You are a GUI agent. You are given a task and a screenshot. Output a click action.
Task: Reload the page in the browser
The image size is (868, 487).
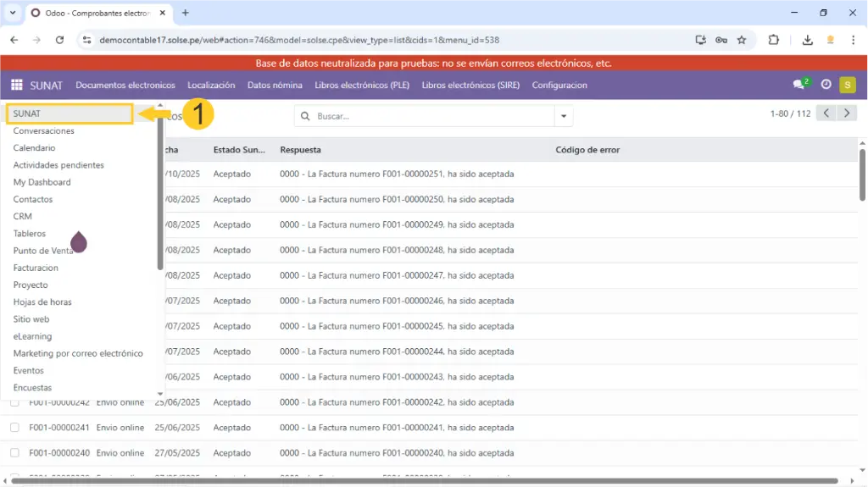(59, 40)
